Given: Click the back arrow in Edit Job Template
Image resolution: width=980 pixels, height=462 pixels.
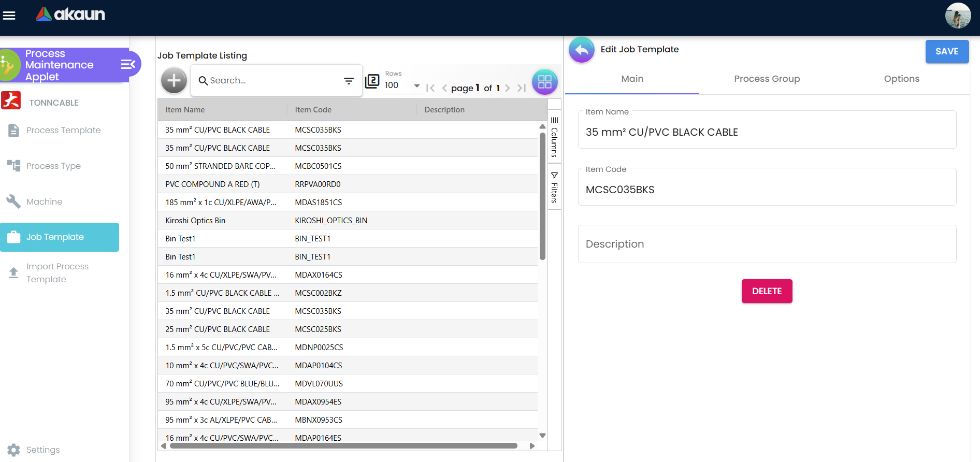Looking at the screenshot, I should point(582,50).
